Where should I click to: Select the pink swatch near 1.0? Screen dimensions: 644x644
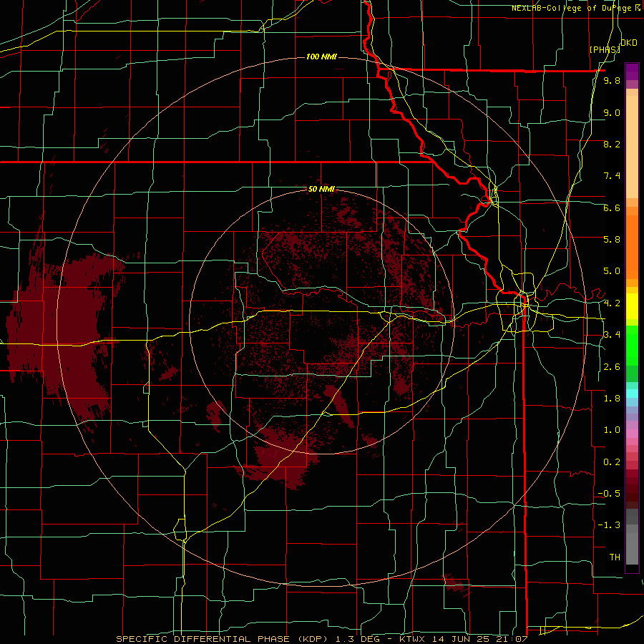point(632,434)
